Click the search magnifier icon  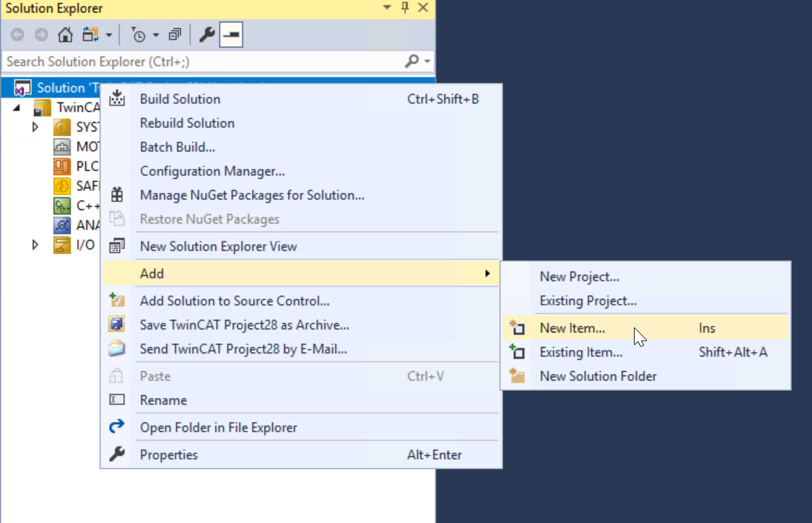tap(411, 61)
